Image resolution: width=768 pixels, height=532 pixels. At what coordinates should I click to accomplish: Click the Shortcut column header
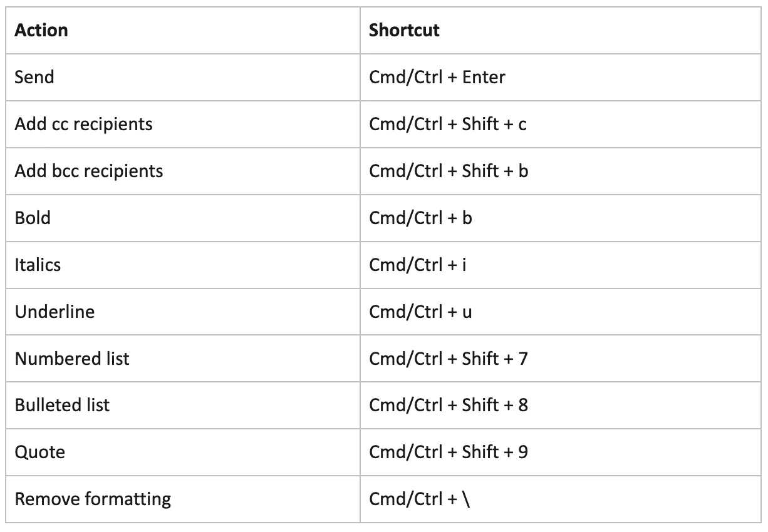point(404,30)
